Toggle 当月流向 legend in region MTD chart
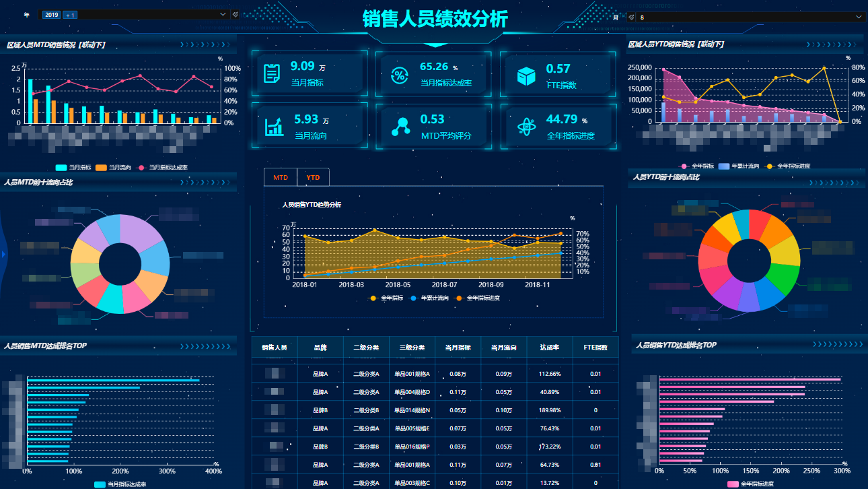 (113, 167)
